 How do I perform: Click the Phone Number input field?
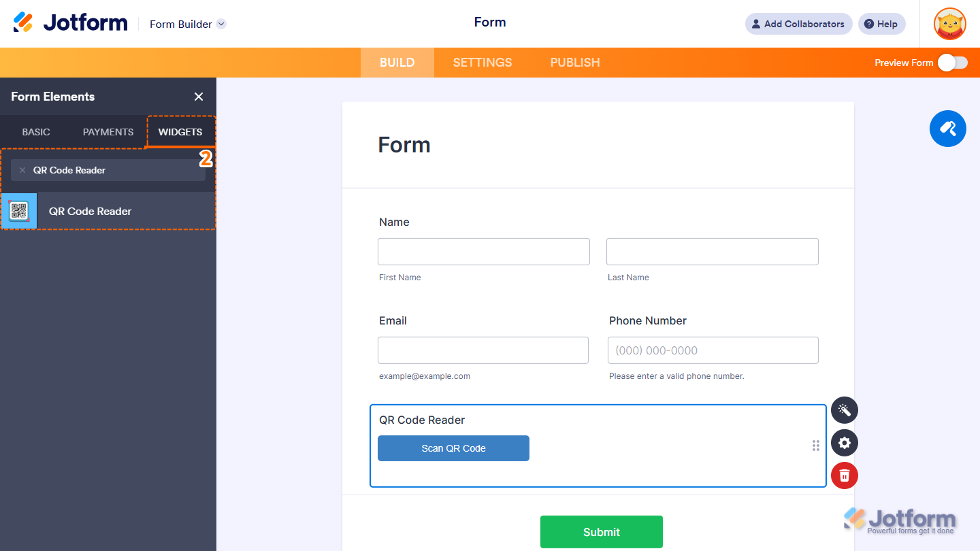pyautogui.click(x=713, y=350)
